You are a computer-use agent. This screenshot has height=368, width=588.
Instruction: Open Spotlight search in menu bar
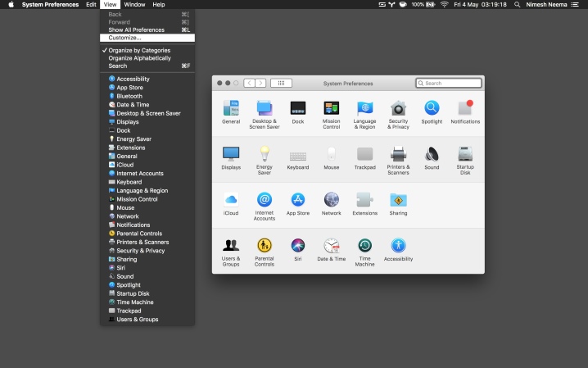coord(517,4)
